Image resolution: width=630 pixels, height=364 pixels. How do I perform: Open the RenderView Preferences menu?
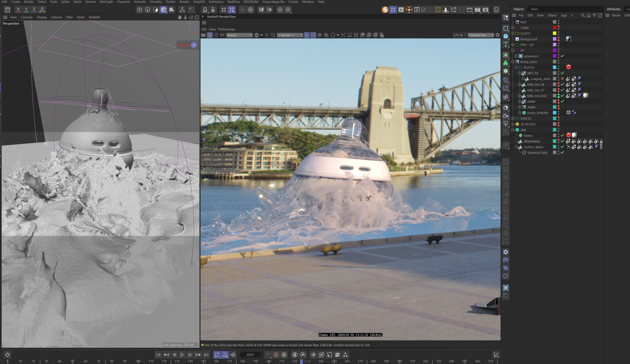point(226,29)
